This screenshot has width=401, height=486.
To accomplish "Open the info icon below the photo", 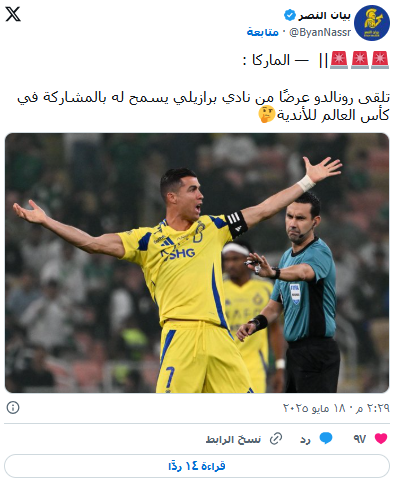I will 13,407.
